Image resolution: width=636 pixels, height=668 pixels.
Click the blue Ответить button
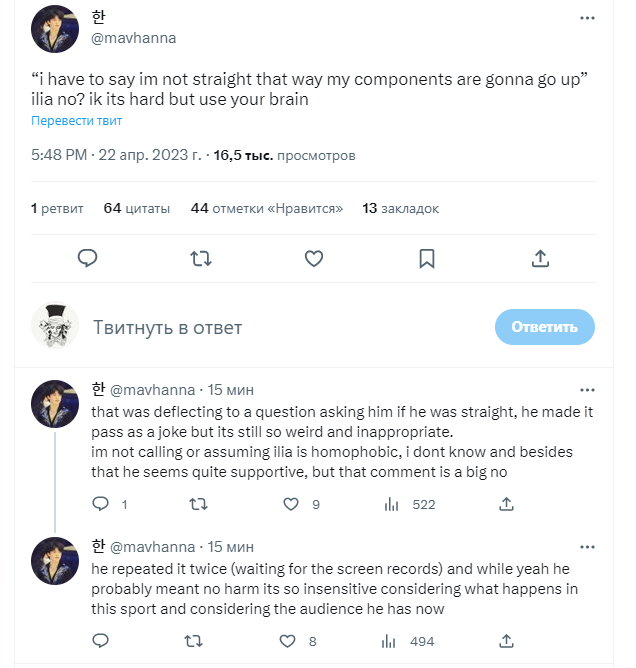(x=544, y=327)
